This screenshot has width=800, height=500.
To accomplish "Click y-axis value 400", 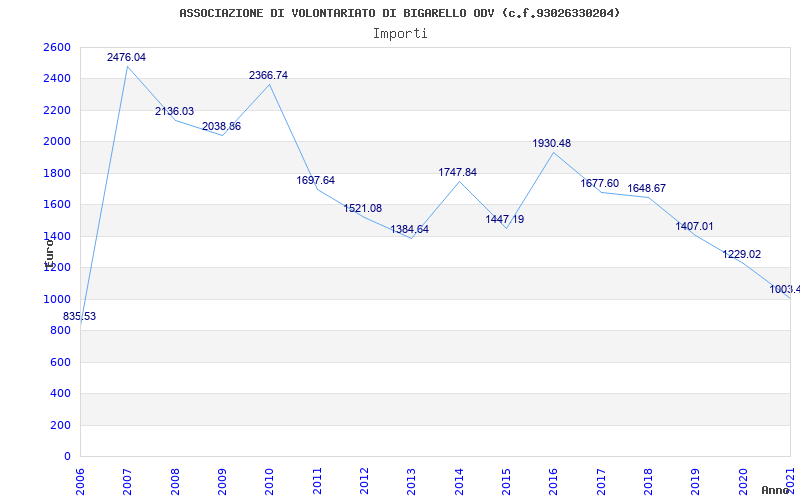I will [62, 393].
